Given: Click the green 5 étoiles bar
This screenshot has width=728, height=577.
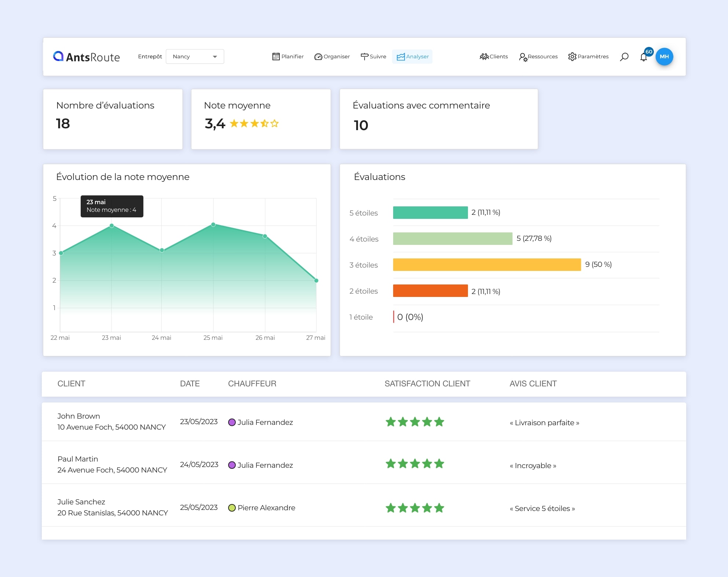Looking at the screenshot, I should click(x=430, y=213).
